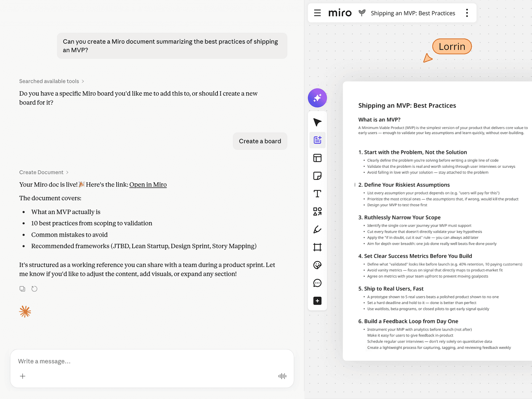Click the user message asking to create a Miro document
532x399 pixels.
(x=172, y=46)
